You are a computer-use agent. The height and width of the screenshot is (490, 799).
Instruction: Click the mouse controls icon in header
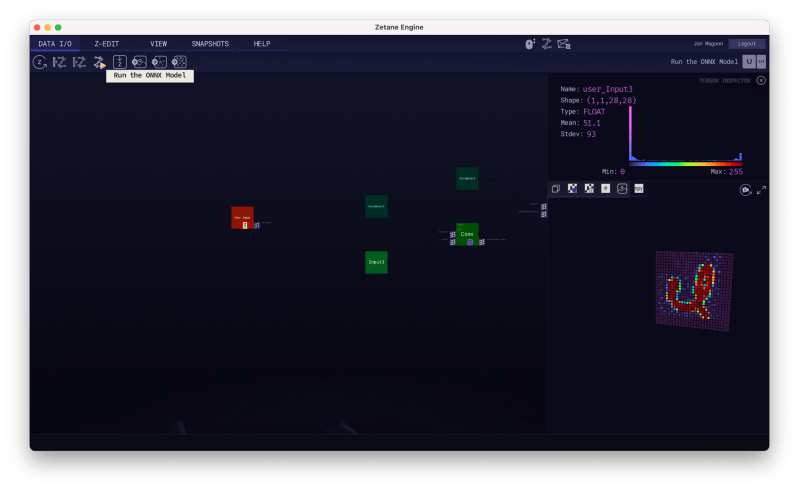click(x=530, y=44)
